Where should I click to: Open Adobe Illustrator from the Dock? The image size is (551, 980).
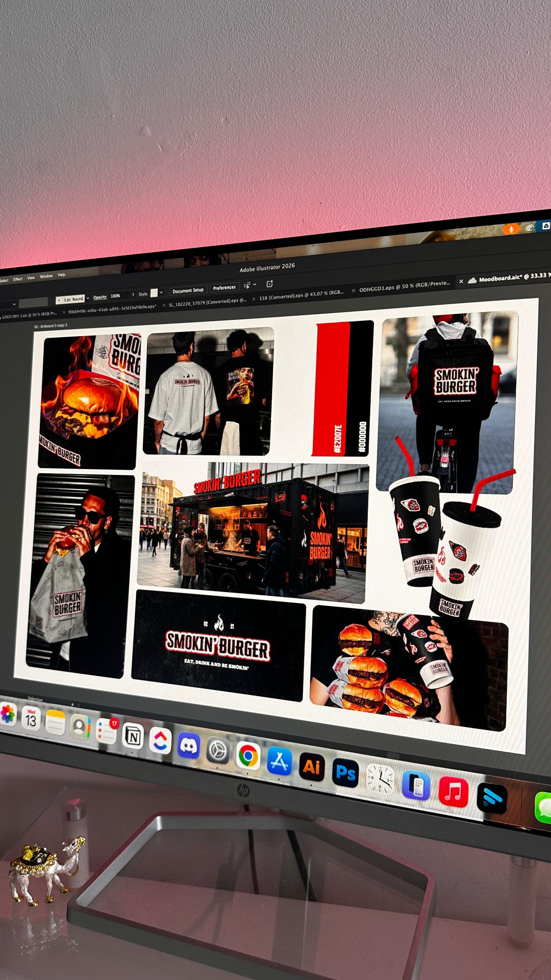(312, 766)
